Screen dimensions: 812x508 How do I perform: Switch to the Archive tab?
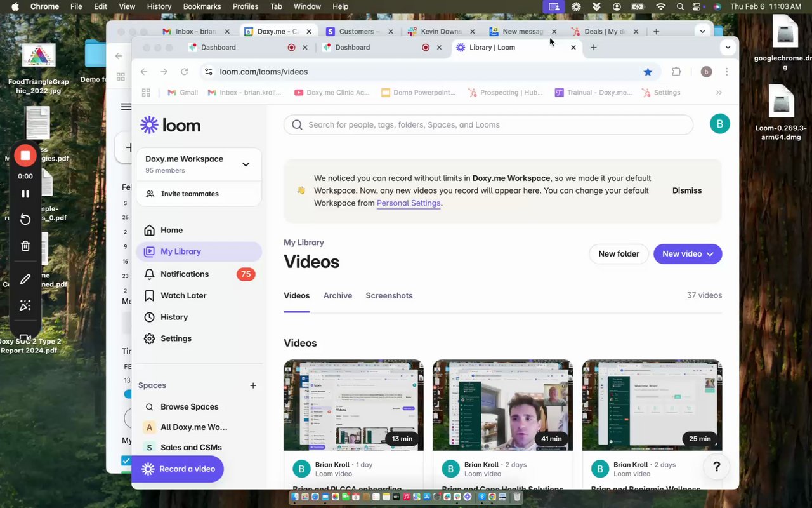(337, 296)
